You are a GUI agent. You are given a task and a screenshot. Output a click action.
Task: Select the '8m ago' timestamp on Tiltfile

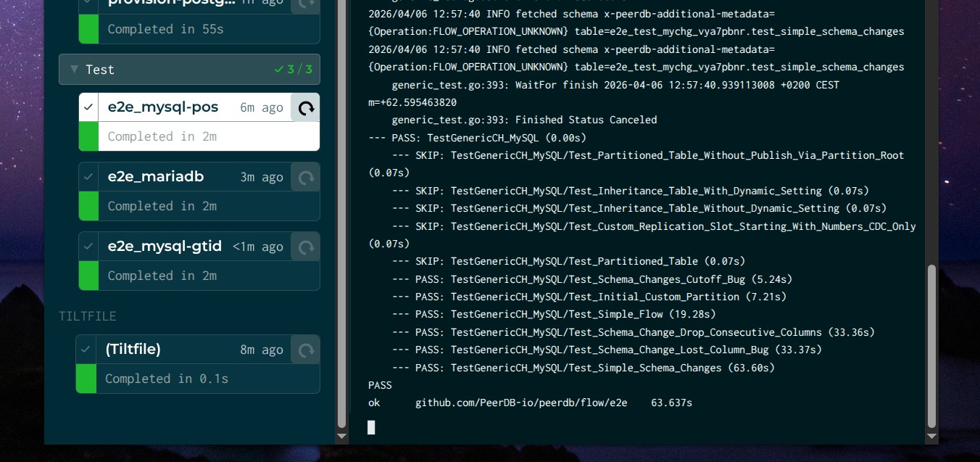click(x=262, y=350)
